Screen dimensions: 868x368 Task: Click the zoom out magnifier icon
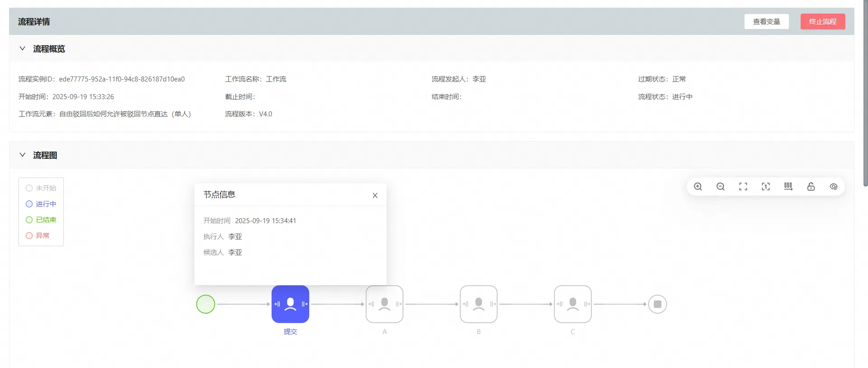pyautogui.click(x=721, y=186)
